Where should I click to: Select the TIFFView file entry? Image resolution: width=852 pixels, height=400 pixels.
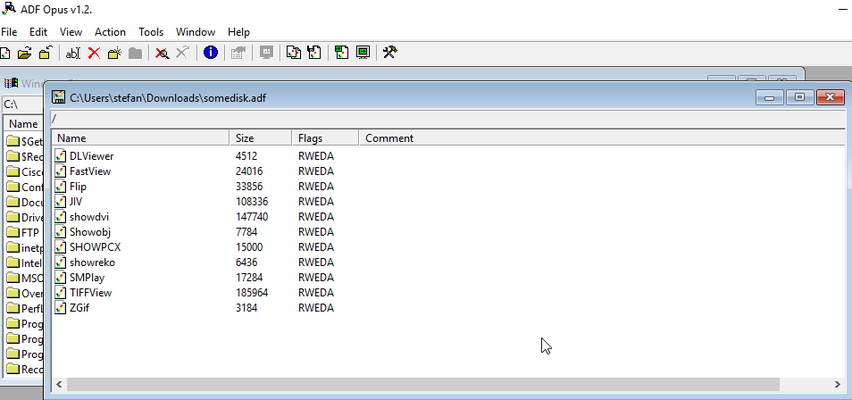tap(90, 292)
